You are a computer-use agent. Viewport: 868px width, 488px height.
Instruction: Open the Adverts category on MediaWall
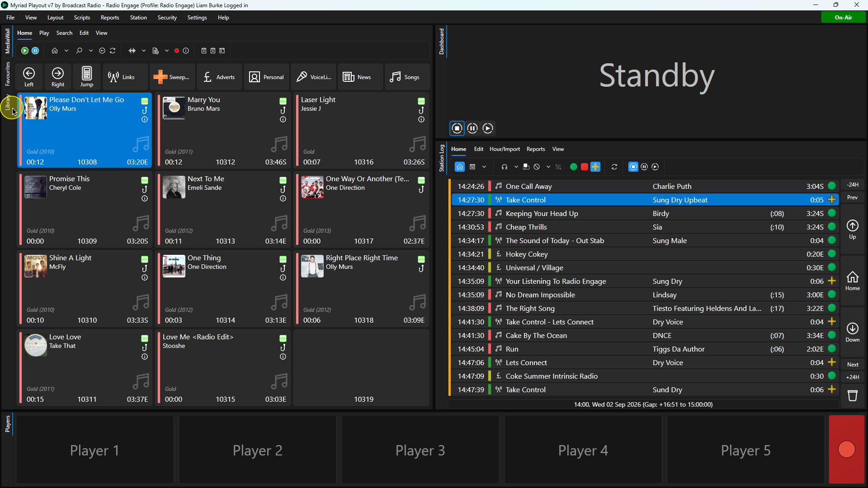point(220,77)
